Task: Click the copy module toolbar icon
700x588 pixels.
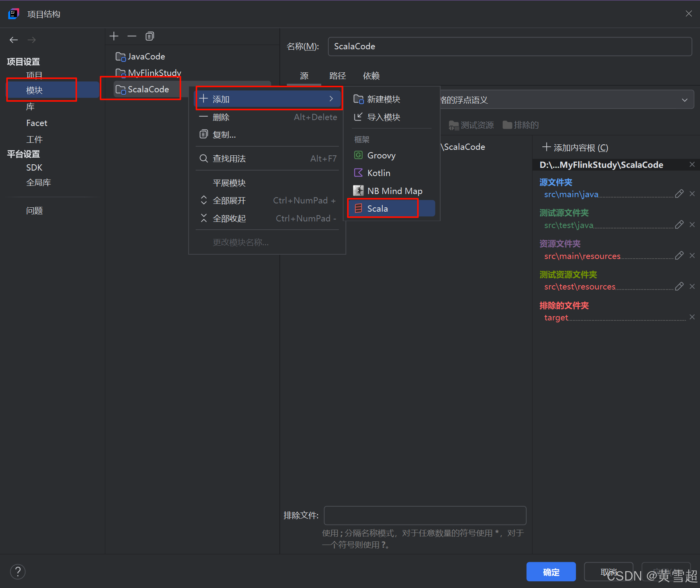Action: click(149, 36)
